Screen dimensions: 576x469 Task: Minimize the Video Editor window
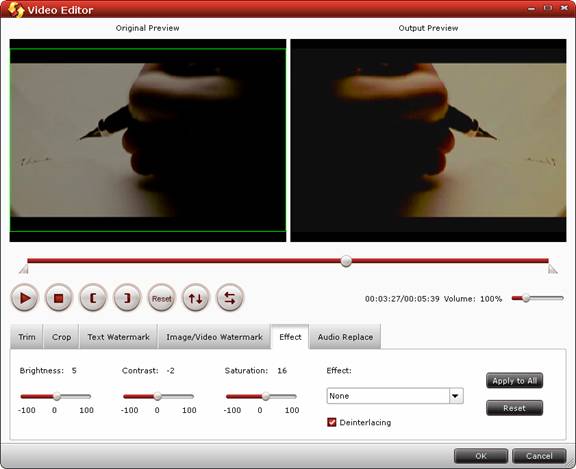coord(531,8)
